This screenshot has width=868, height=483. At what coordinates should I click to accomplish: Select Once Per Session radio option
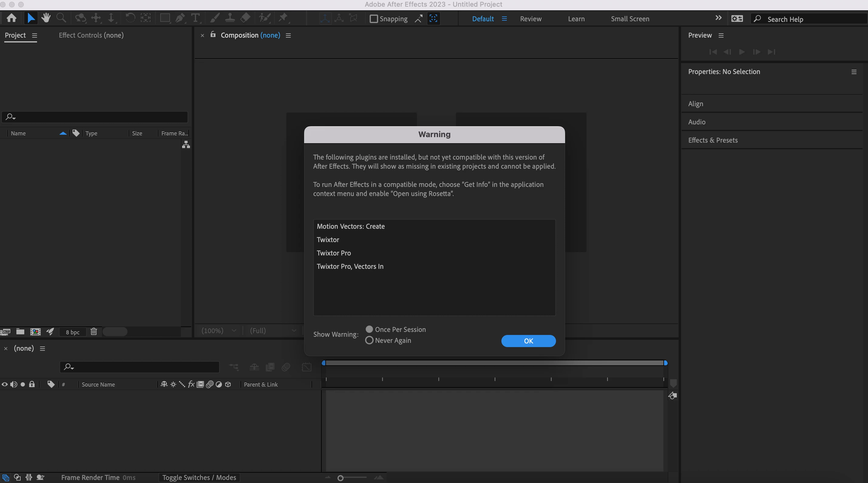[x=369, y=329]
